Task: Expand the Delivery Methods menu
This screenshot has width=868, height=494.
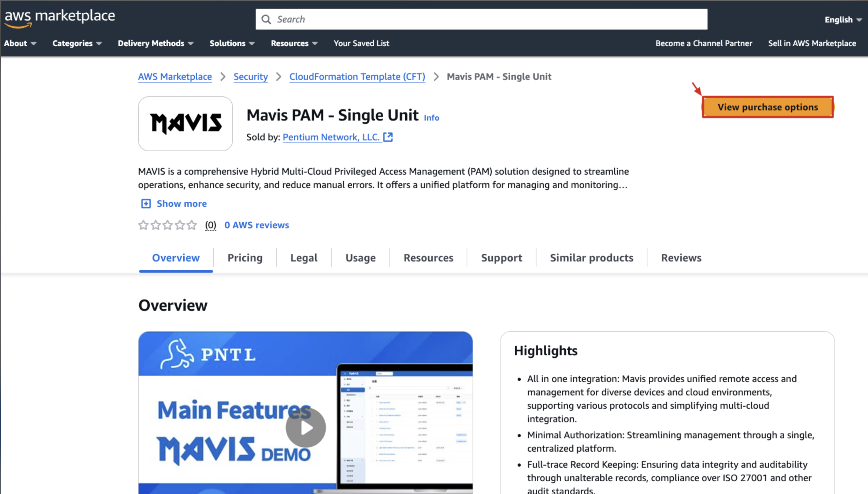Action: (x=155, y=43)
